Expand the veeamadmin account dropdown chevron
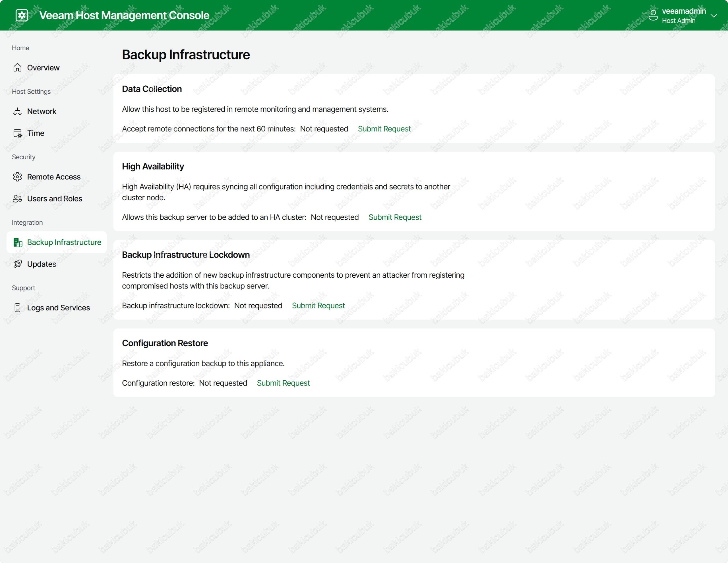 (x=714, y=16)
